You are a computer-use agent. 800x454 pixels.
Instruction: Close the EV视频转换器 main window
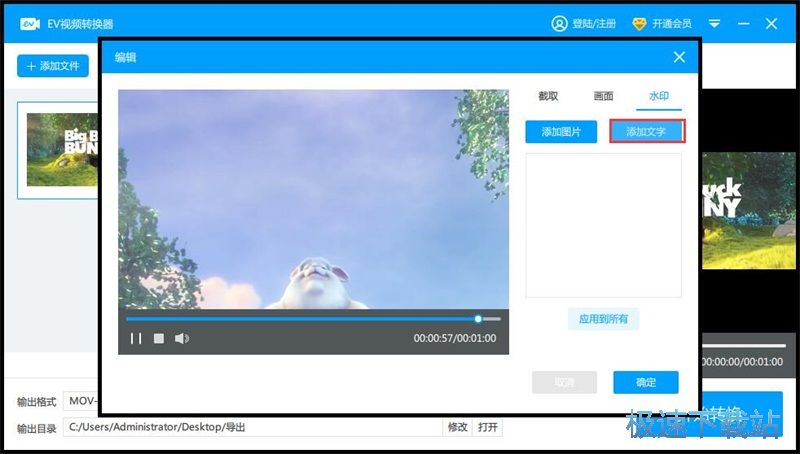coord(771,23)
